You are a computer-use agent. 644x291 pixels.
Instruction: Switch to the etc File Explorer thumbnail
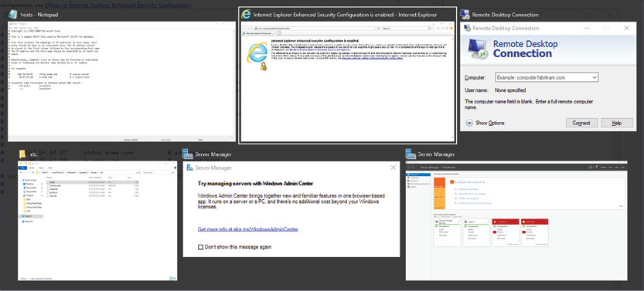[97, 221]
